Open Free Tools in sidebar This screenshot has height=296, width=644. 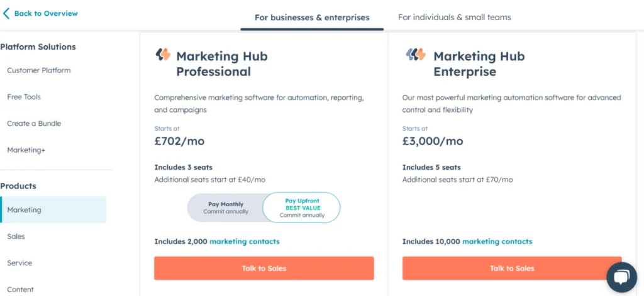click(24, 97)
